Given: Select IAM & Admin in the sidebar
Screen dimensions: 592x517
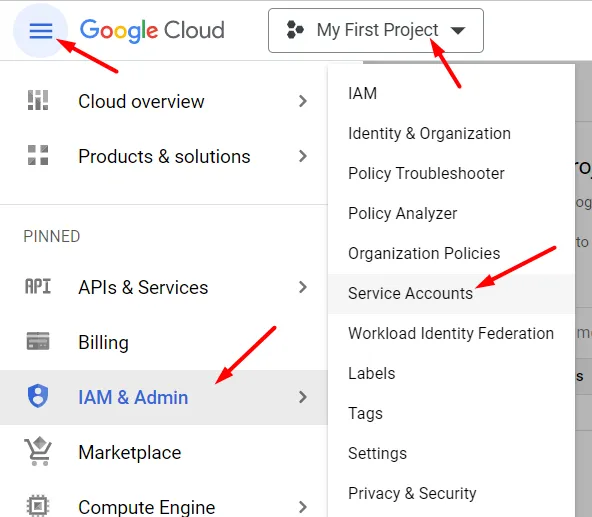Looking at the screenshot, I should pyautogui.click(x=163, y=397).
